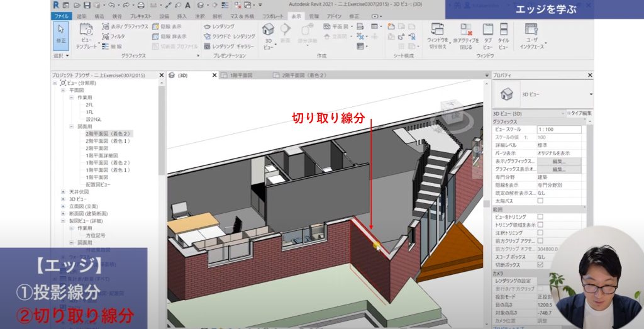Uncheck the Section Box (切断ボックス) checkbox

coord(540,264)
